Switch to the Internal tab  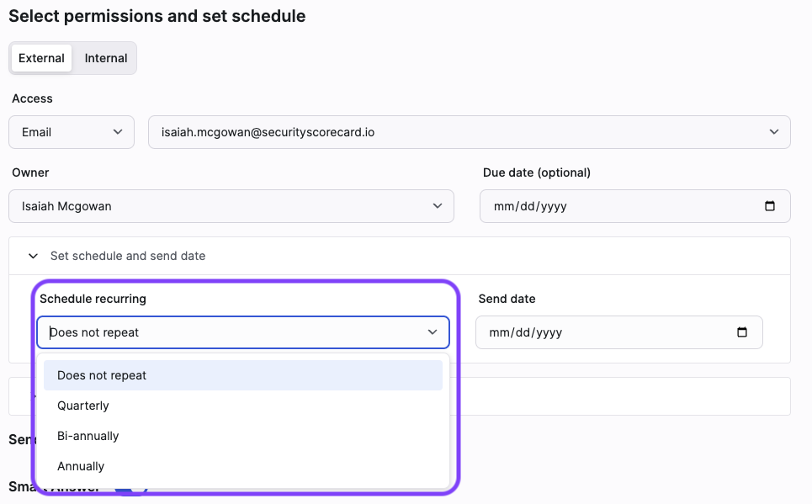click(x=106, y=58)
